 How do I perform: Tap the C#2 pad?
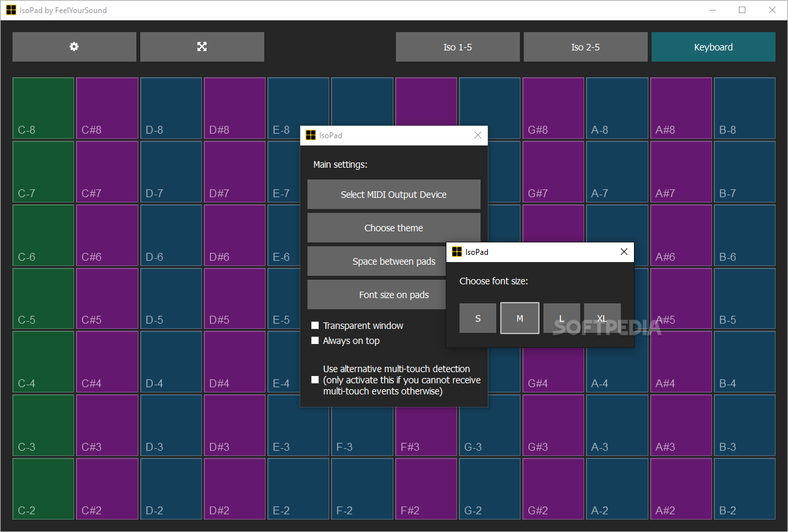coord(107,489)
